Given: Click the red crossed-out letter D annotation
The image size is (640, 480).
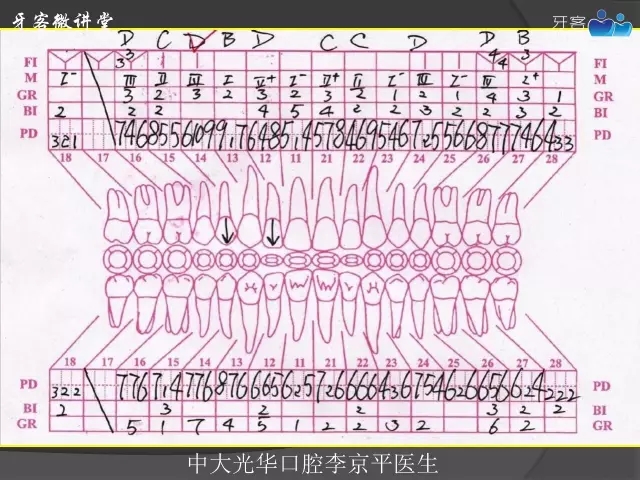Looking at the screenshot, I should click(198, 42).
